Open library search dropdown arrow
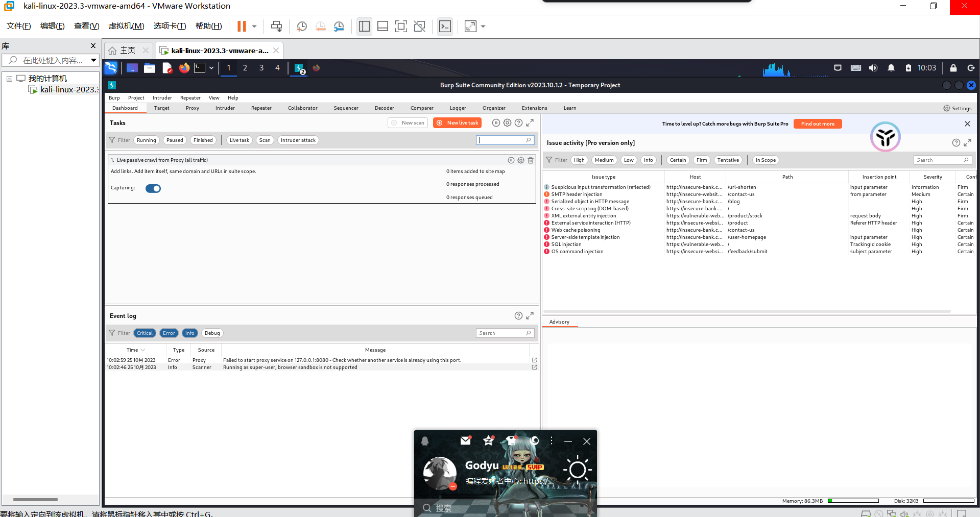 pos(93,60)
